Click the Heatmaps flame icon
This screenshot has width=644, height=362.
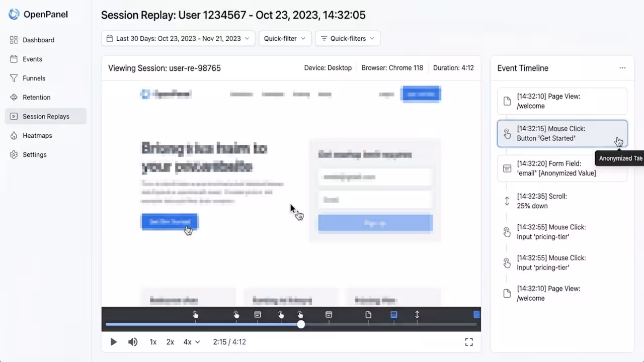tap(14, 135)
